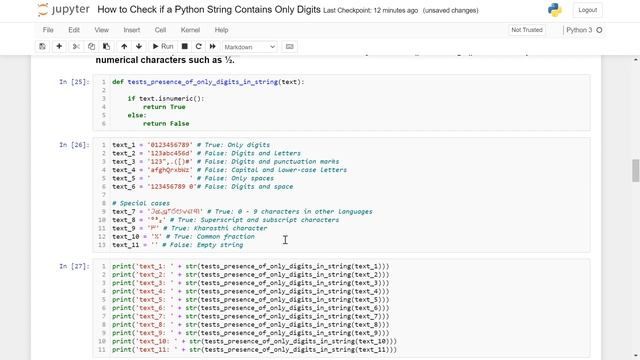Click the In [27] prompt label
The height and width of the screenshot is (360, 640).
coord(74,266)
